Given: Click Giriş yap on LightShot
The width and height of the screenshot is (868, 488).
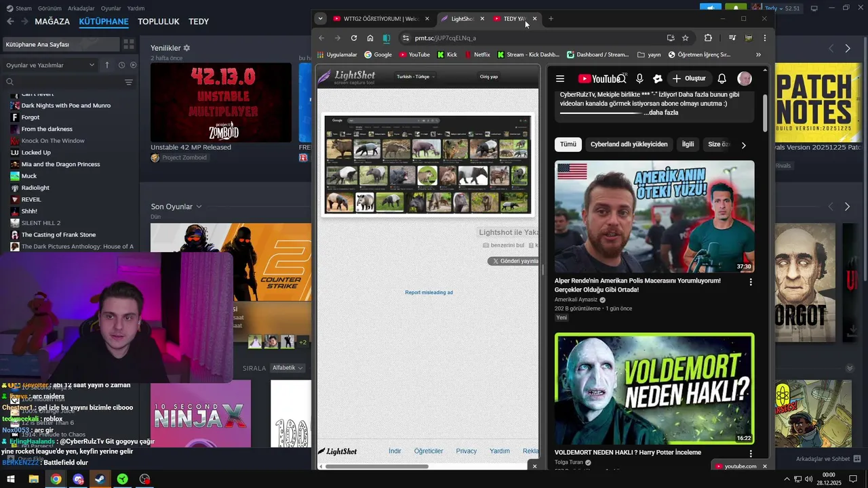Looking at the screenshot, I should 488,77.
